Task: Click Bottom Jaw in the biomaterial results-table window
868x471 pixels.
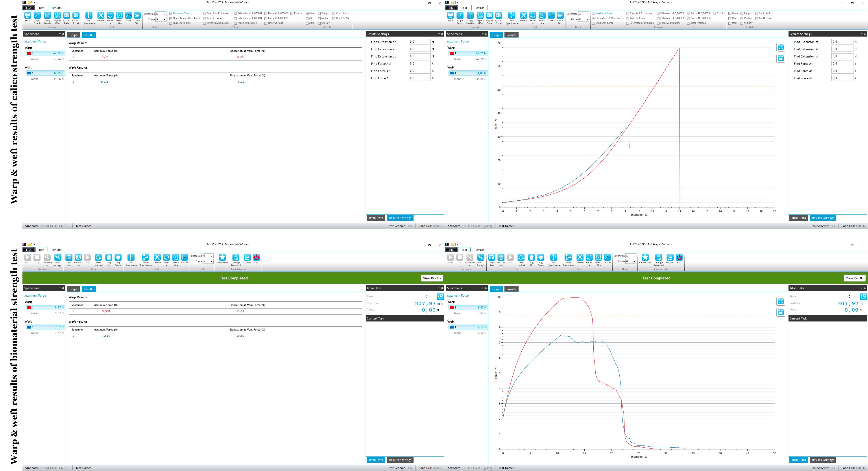Action: [78, 260]
